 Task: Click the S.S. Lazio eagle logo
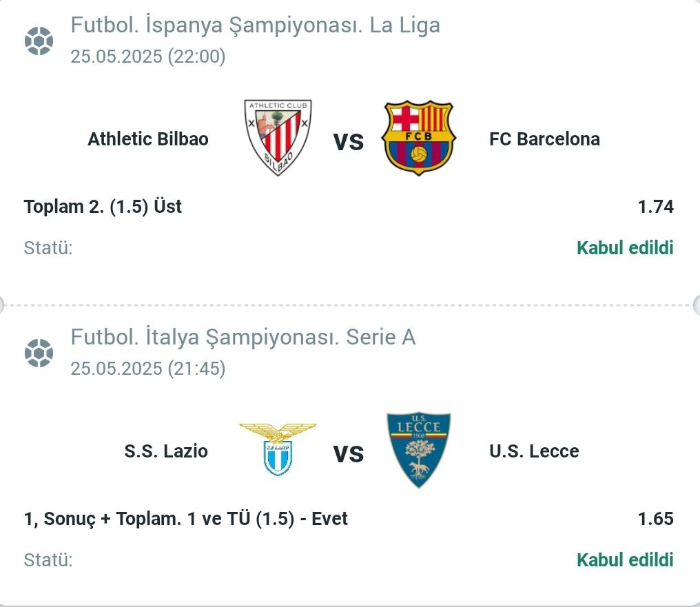point(278,449)
